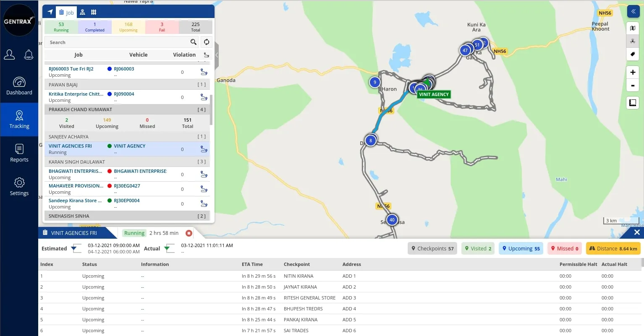The width and height of the screenshot is (644, 336).
Task: Open the map layers icon on the map toolbar
Action: pos(633,29)
